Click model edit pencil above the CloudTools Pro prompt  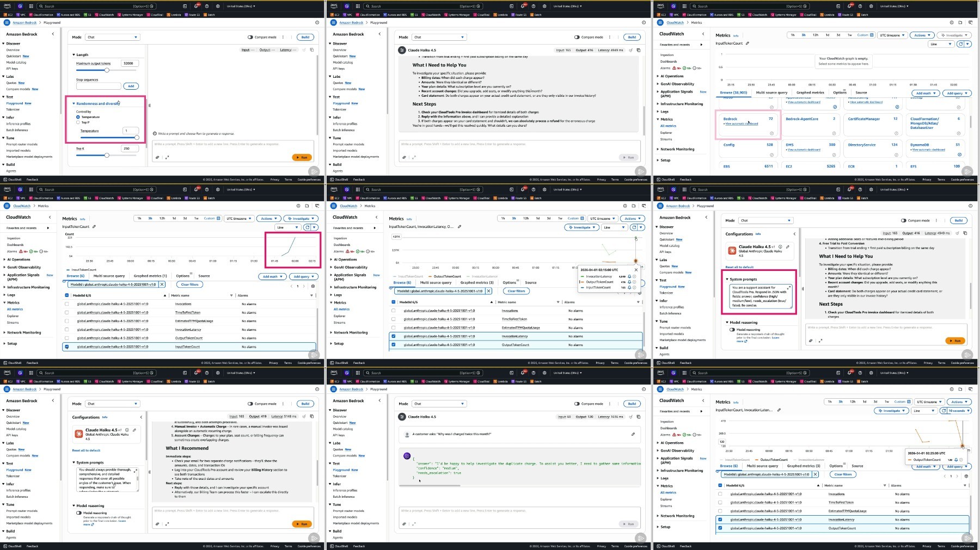click(788, 247)
